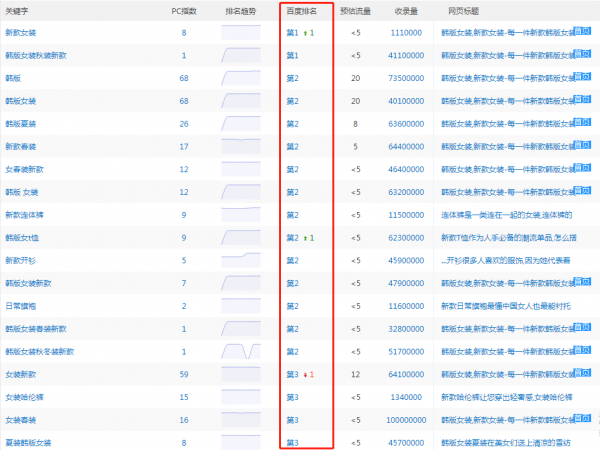Click the 预估流量 column header

(354, 10)
